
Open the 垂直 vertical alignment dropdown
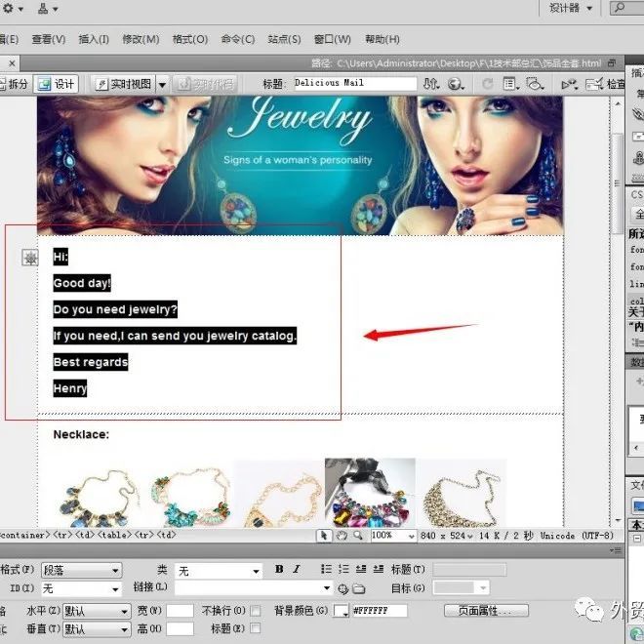(x=97, y=628)
